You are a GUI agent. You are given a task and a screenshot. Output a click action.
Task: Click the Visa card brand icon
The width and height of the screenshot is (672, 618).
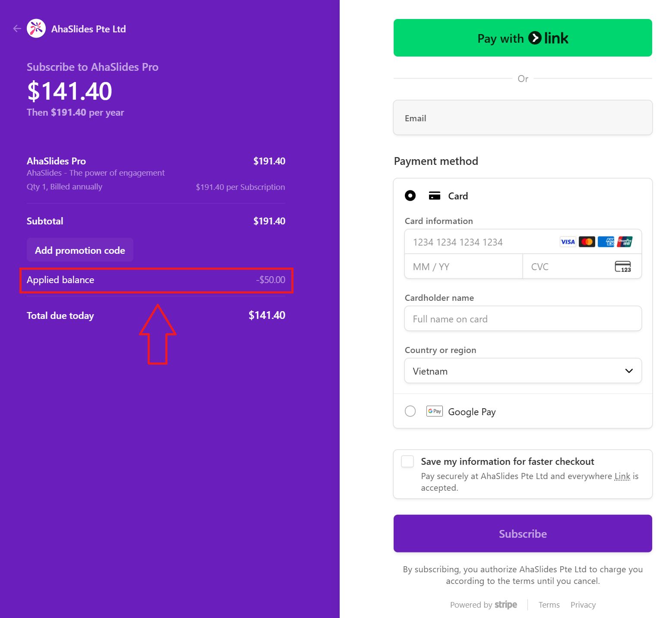pos(568,242)
